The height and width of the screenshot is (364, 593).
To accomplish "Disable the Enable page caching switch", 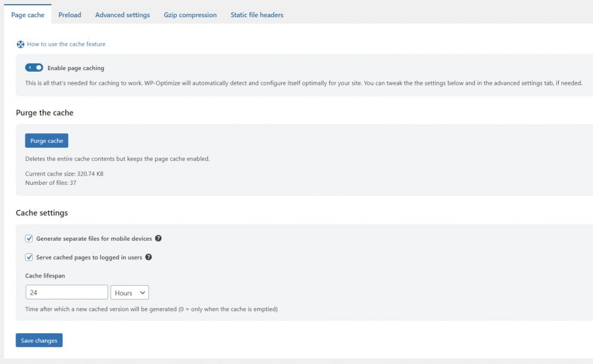I will [34, 68].
